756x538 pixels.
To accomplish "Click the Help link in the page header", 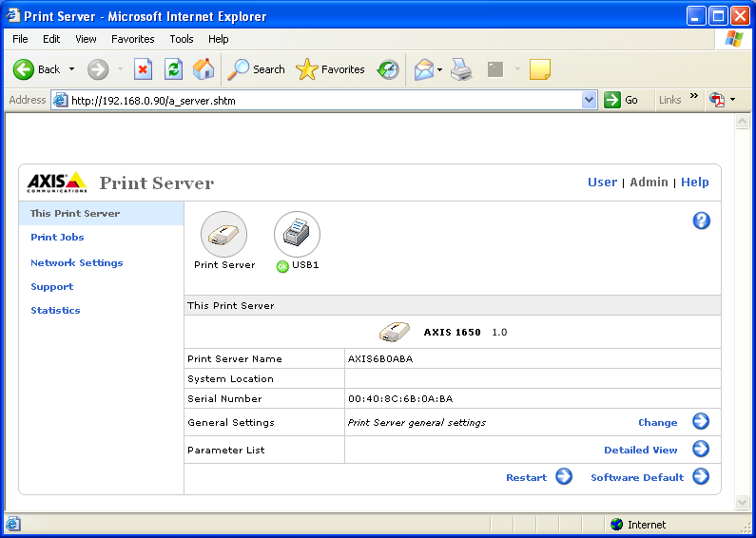I will point(695,183).
